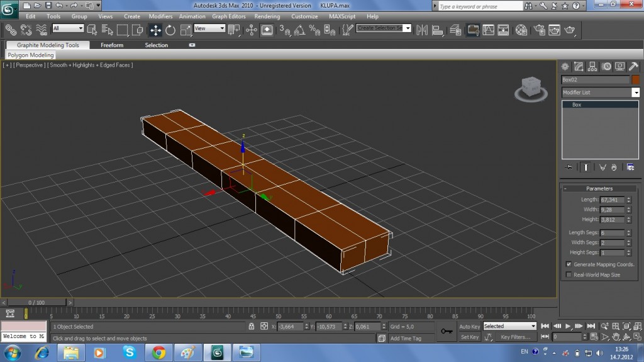Enable Real-World Map Size checkbox

click(569, 274)
